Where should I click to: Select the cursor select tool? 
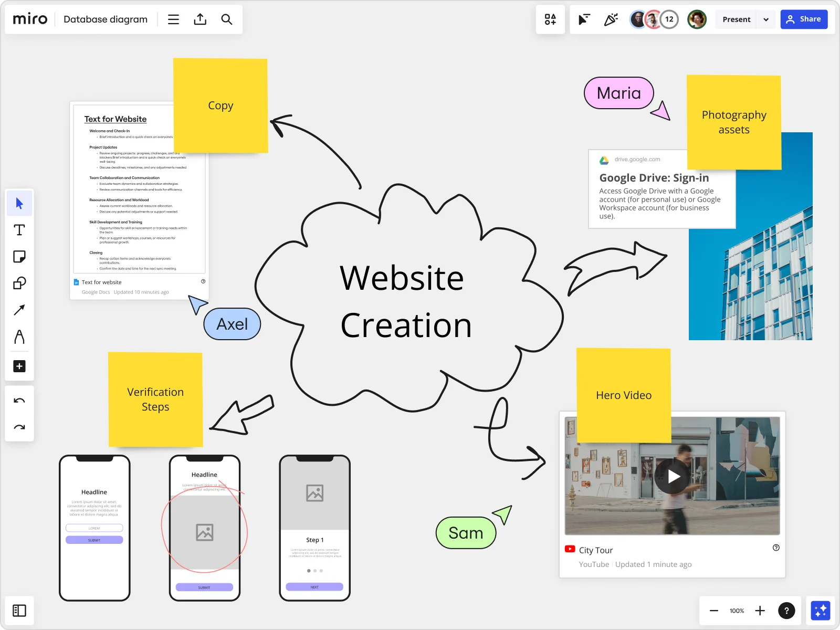(19, 204)
